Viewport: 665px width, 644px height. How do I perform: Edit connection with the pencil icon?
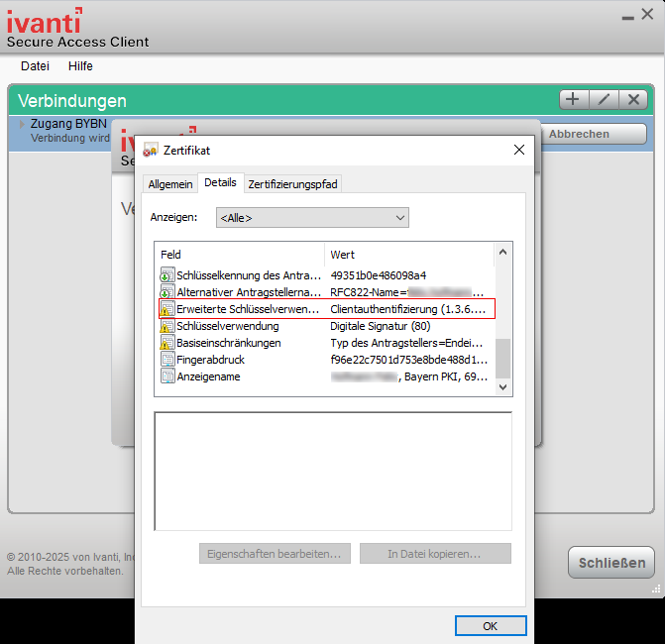pos(604,100)
